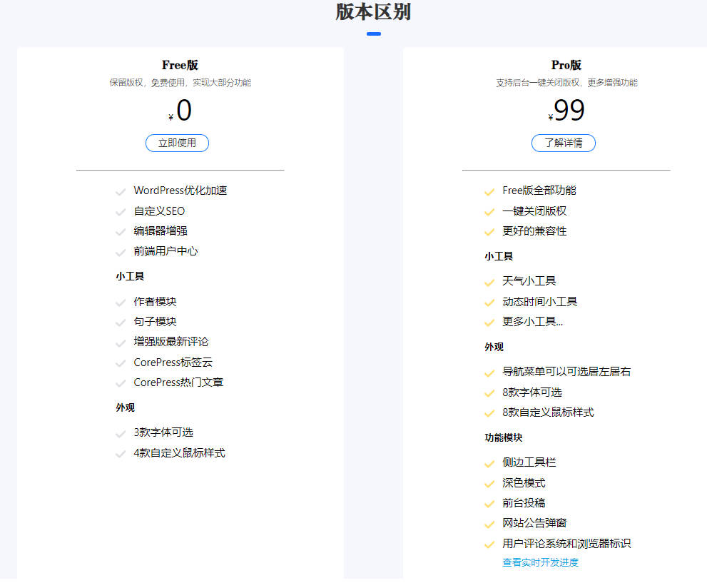The image size is (707, 588).
Task: Click the 一键关闭版权 feature text
Action: click(534, 211)
